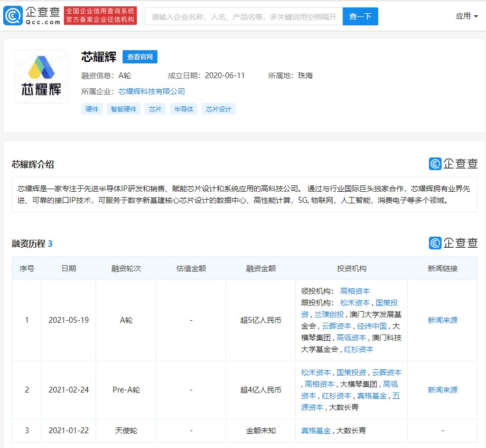
Task: Open the 应用 dropdown menu
Action: click(466, 16)
